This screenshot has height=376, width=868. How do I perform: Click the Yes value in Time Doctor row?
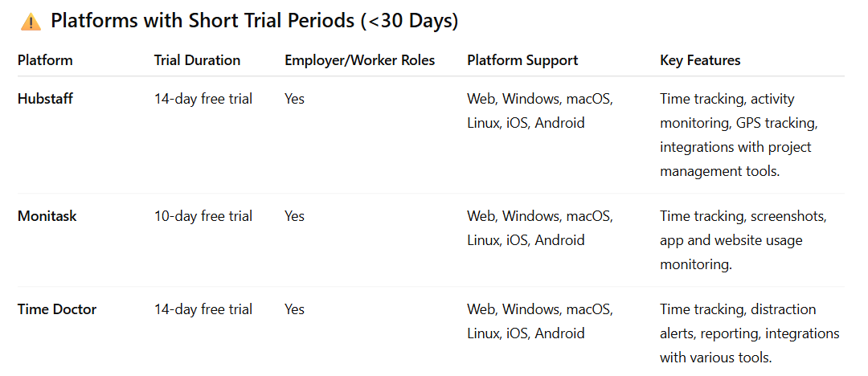pyautogui.click(x=294, y=309)
